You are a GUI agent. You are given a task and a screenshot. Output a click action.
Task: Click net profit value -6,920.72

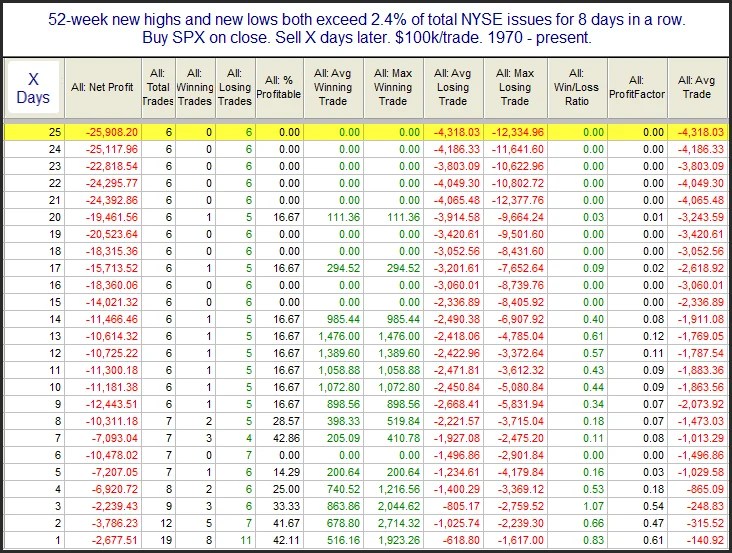[x=115, y=489]
